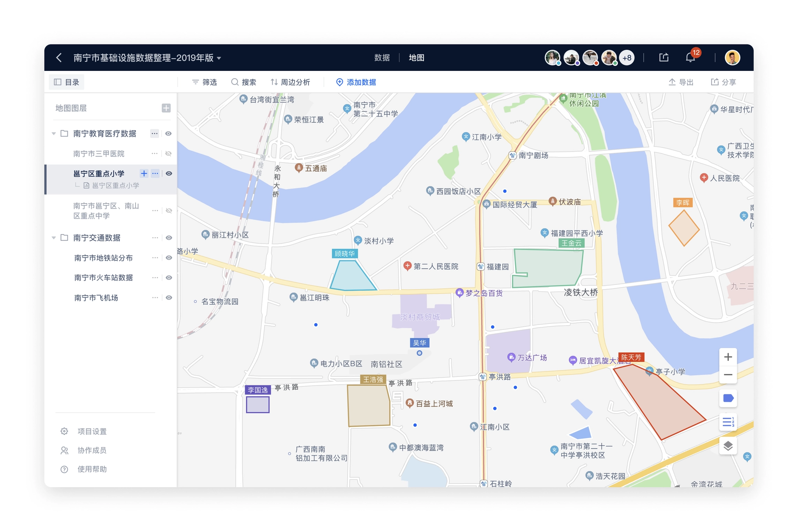
Task: Hide the 南宁市地铁站分布 layer
Action: click(x=169, y=258)
